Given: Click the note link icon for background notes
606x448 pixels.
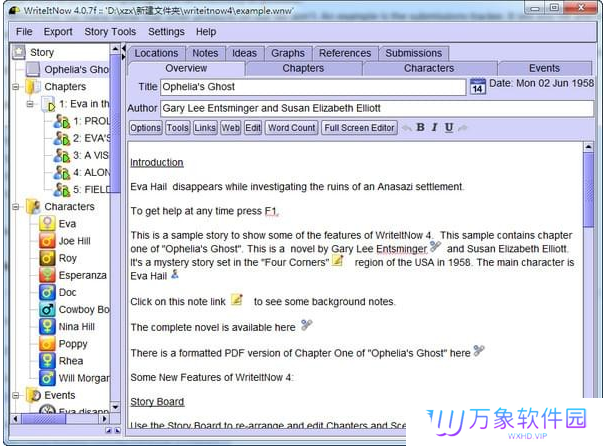Looking at the screenshot, I should pos(237,300).
